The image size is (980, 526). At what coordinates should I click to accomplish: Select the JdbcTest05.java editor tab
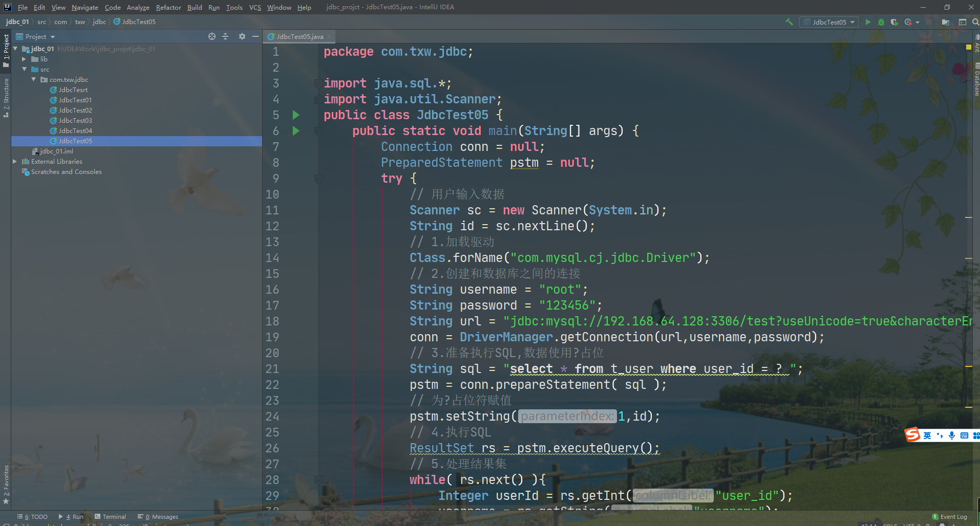300,36
